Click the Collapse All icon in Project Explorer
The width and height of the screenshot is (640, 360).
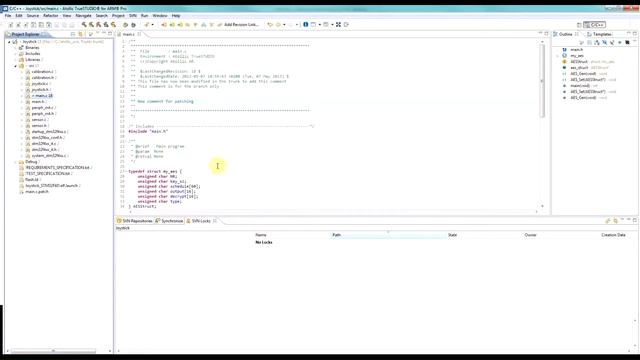coord(73,34)
